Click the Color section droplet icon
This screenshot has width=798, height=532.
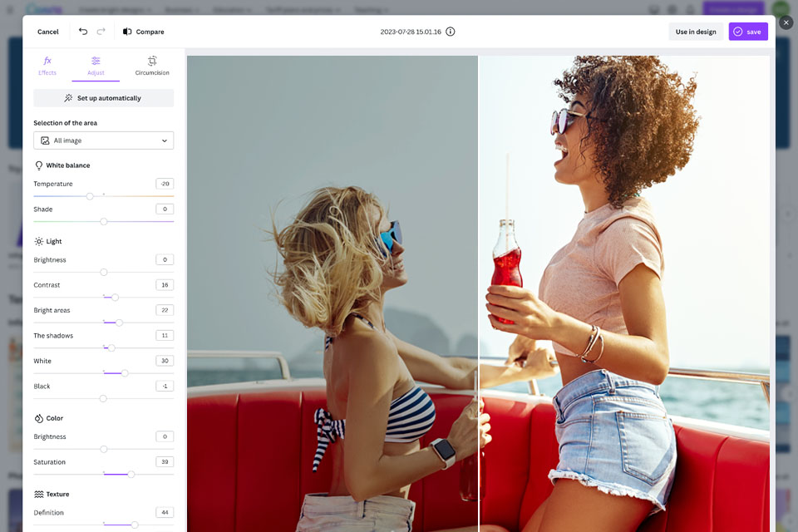[x=39, y=418]
